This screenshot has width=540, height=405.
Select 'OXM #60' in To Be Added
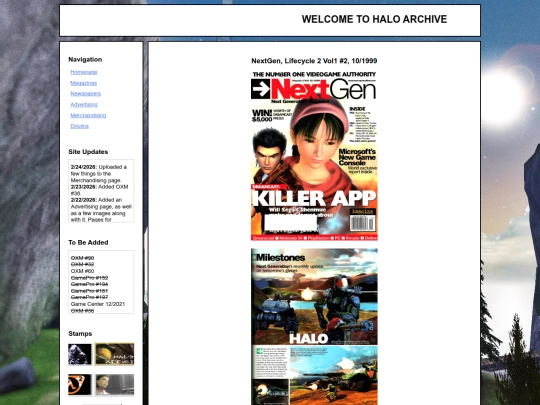click(82, 271)
